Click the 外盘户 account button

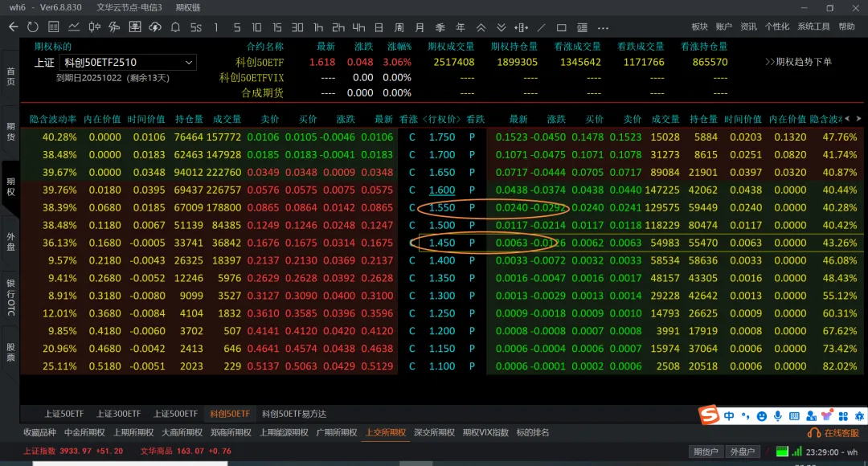743,452
